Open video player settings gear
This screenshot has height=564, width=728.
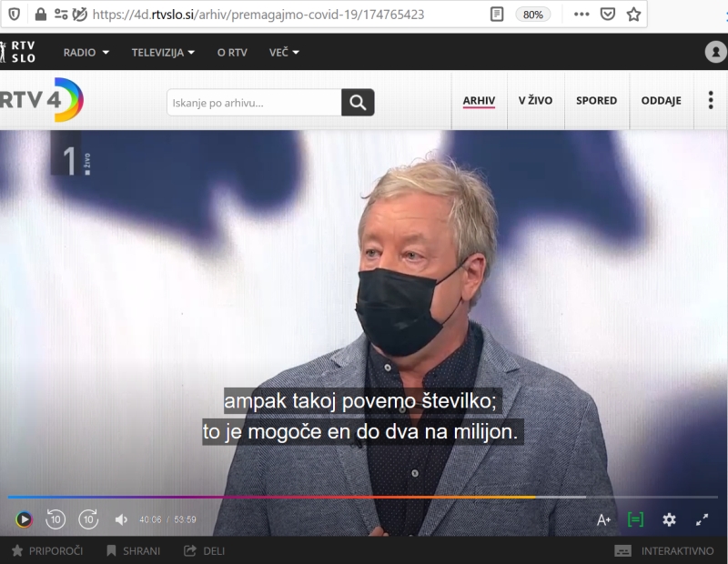click(669, 519)
